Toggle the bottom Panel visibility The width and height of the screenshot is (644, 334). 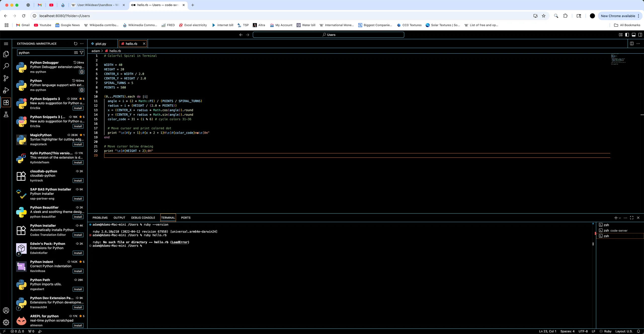coord(634,35)
